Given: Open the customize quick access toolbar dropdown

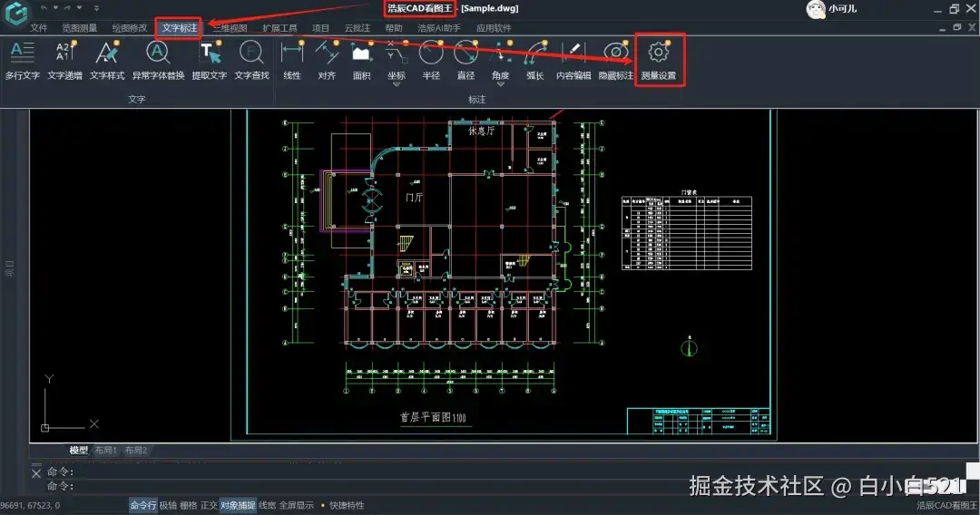Looking at the screenshot, I should coord(96,7).
